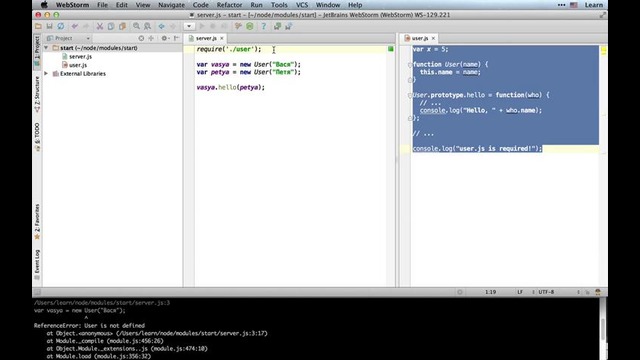Close the user.js editor tab
This screenshot has height=360, width=640.
[x=433, y=38]
